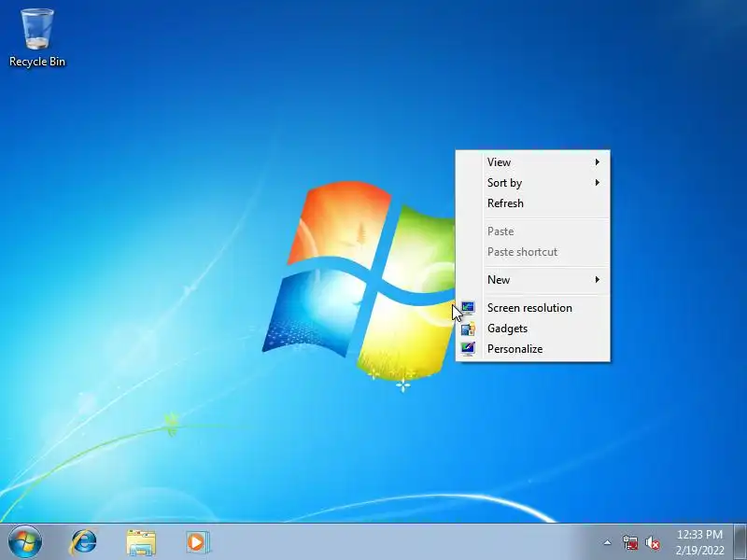Open Windows Explorer from the taskbar
747x560 pixels.
click(x=141, y=542)
